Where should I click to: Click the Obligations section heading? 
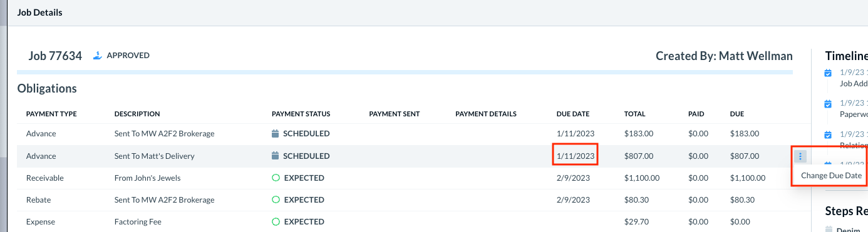[47, 89]
